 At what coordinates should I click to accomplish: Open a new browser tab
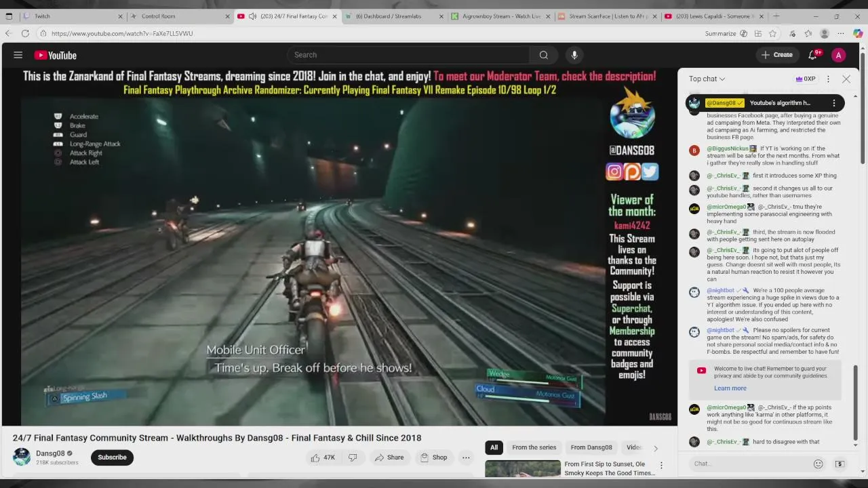776,16
